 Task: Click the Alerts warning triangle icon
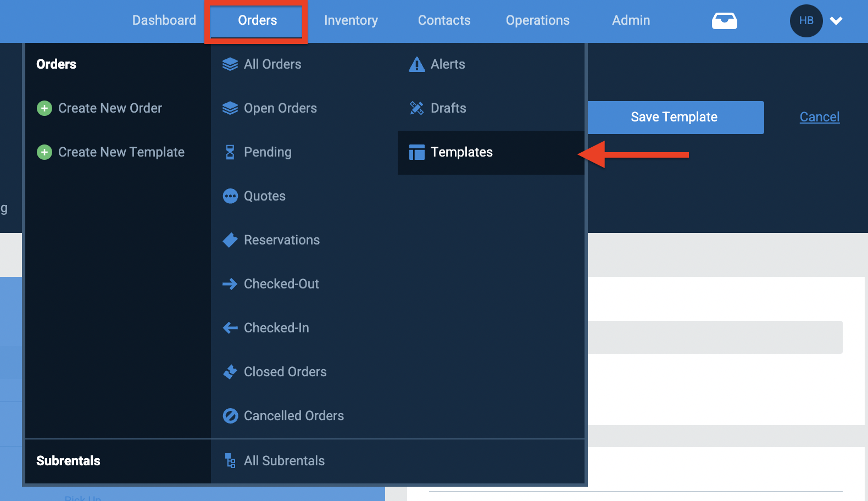[416, 64]
